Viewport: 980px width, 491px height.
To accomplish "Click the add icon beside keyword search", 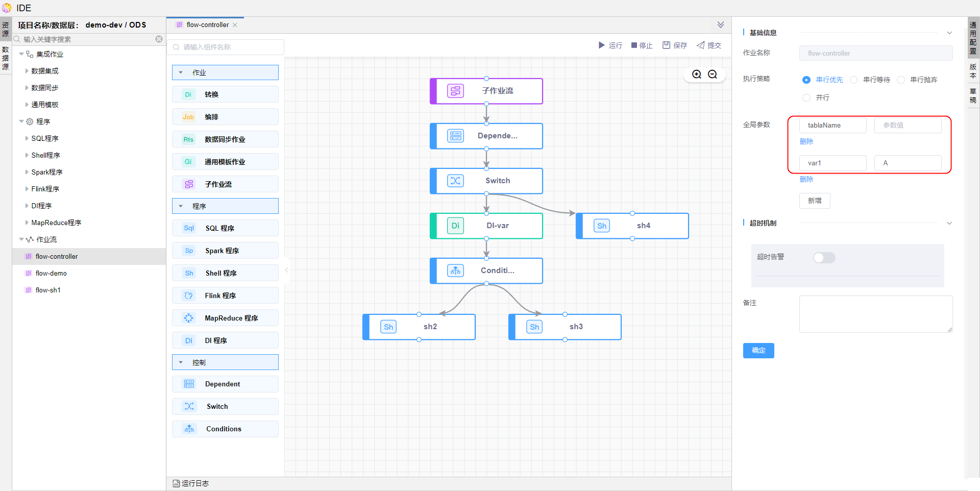I will pyautogui.click(x=159, y=39).
